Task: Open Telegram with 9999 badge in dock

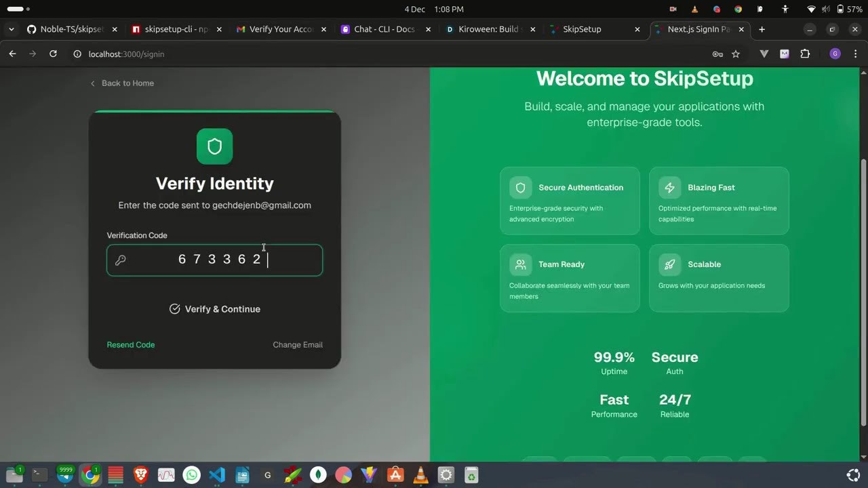Action: pyautogui.click(x=65, y=475)
